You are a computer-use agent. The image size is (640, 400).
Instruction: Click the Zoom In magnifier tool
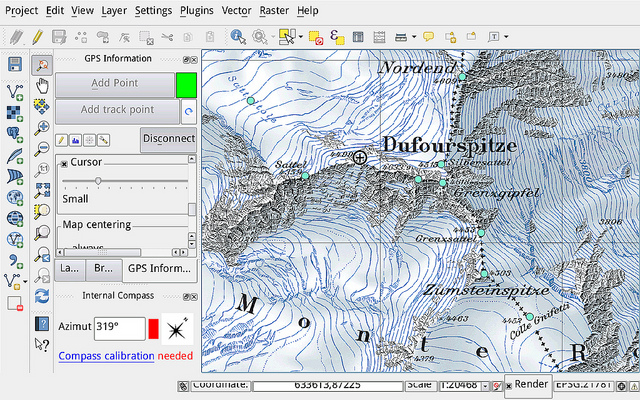tap(42, 127)
